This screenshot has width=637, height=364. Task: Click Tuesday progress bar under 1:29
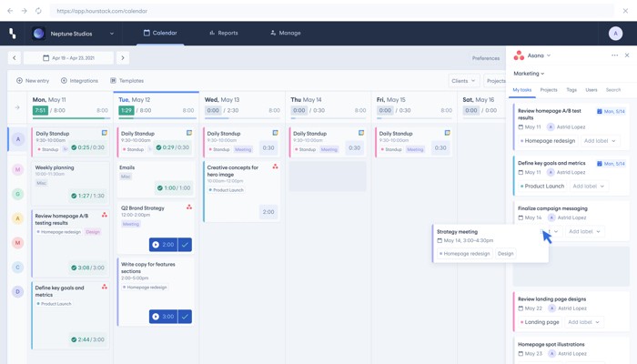157,118
